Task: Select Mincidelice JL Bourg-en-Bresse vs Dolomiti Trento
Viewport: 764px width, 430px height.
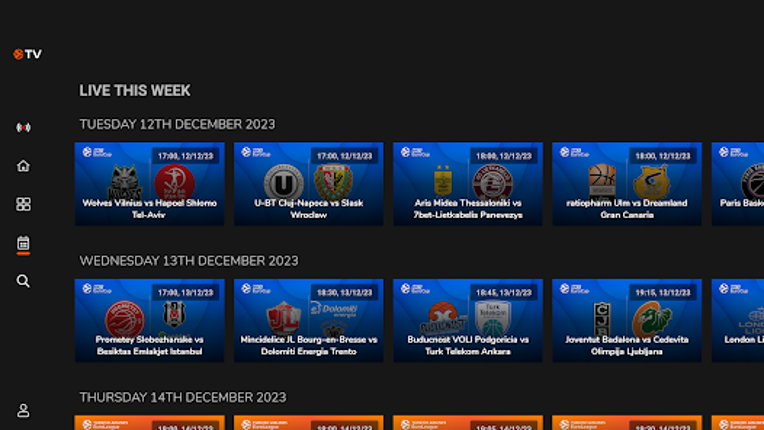Action: [x=308, y=320]
